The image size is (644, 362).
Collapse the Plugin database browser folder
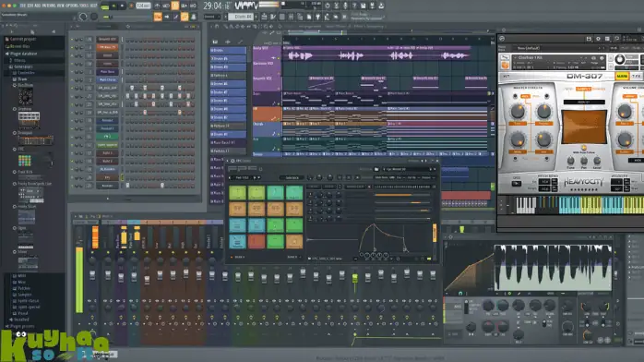coord(23,54)
